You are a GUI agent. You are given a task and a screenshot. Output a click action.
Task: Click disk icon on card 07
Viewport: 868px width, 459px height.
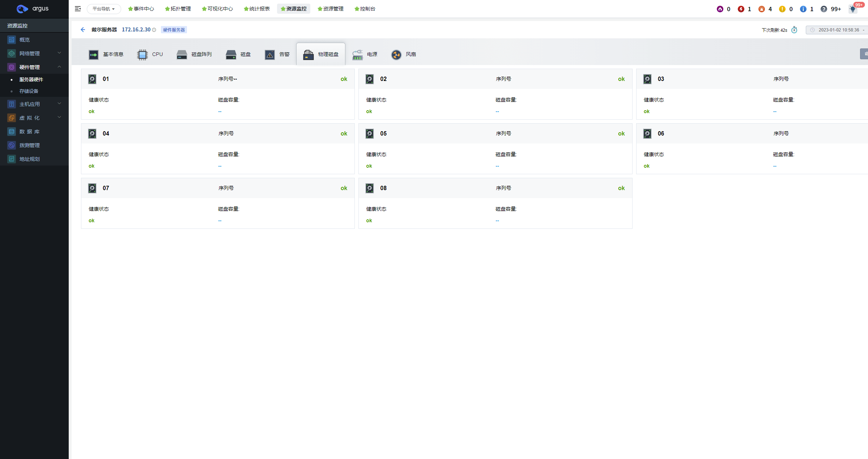[x=92, y=188]
